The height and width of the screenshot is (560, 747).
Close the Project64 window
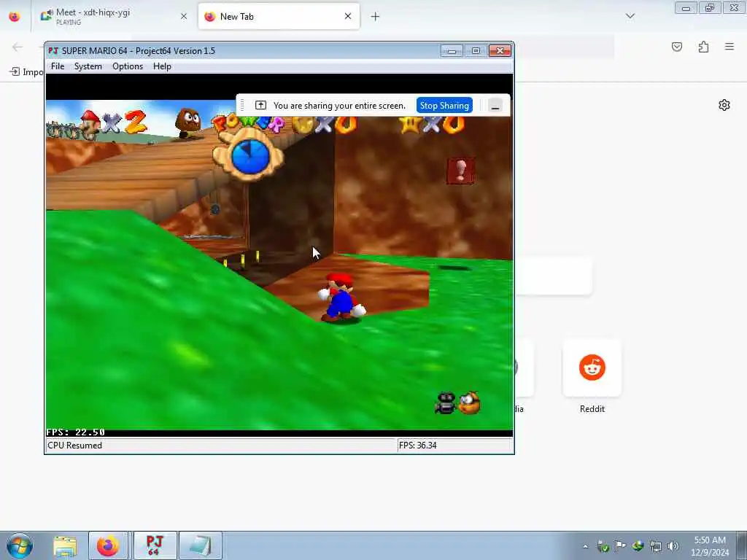click(x=500, y=50)
